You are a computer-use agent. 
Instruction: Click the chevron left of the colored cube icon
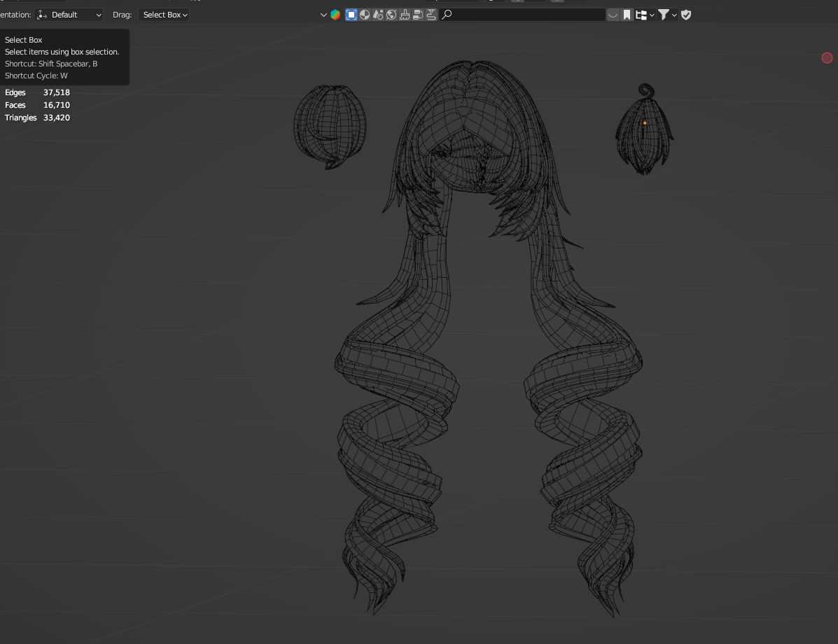point(323,15)
